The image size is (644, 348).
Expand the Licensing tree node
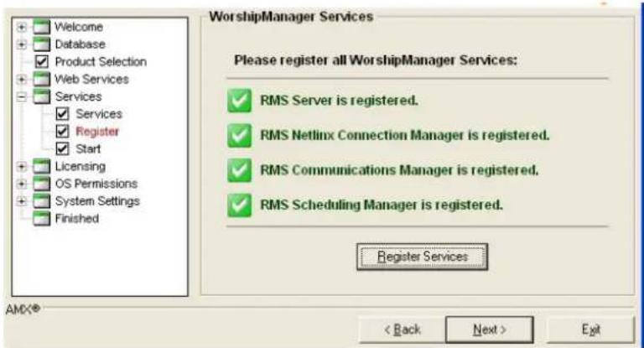pos(22,166)
